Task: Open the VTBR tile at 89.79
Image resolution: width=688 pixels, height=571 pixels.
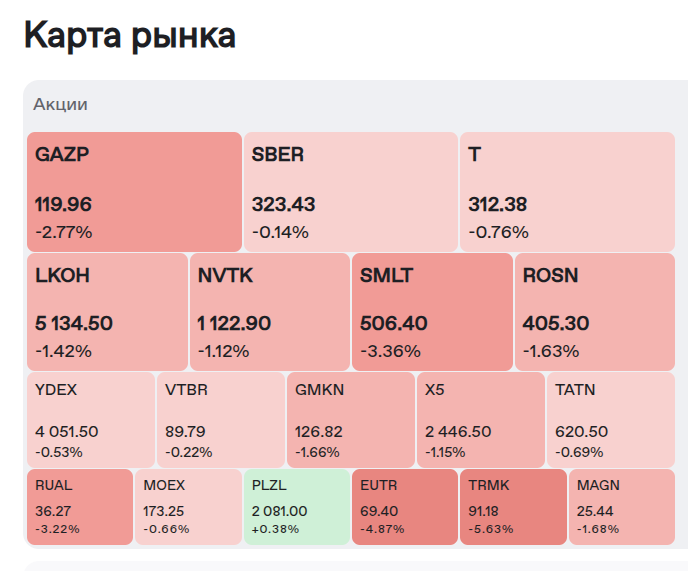Action: click(221, 420)
